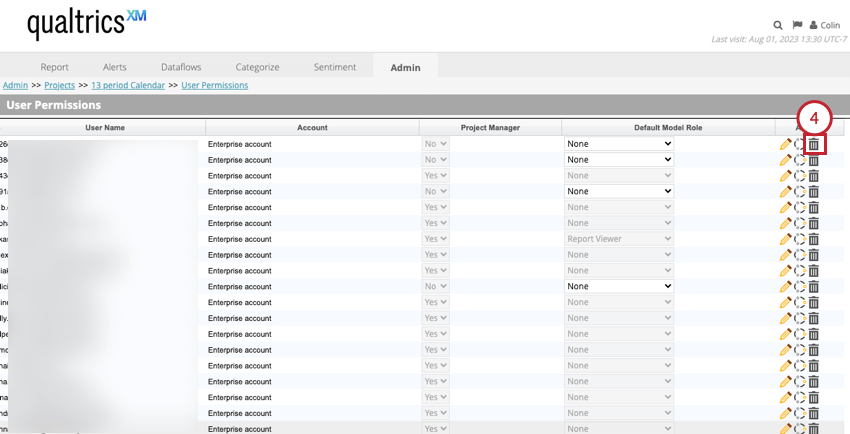Delete the user in Report Viewer row
The width and height of the screenshot is (850, 434).
814,239
